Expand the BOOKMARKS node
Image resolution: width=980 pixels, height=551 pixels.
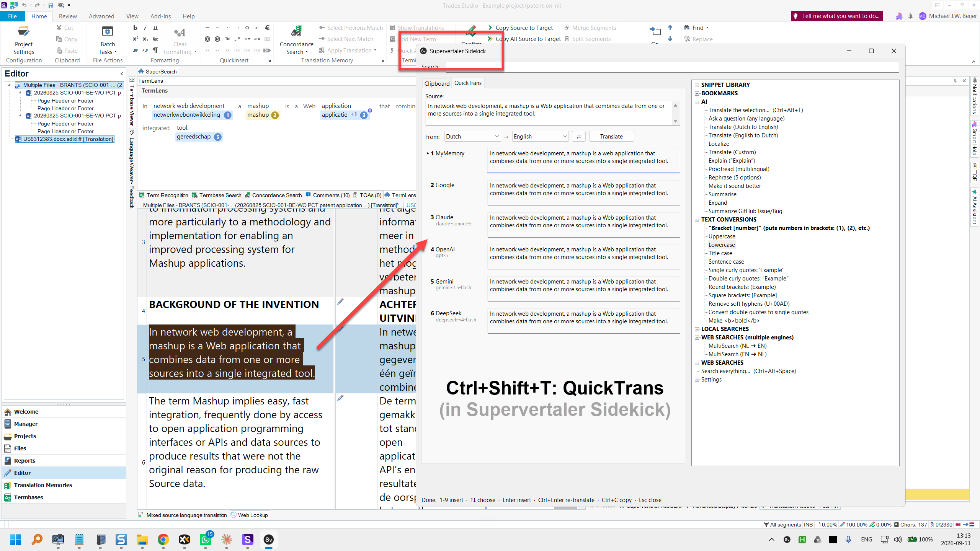(x=697, y=93)
